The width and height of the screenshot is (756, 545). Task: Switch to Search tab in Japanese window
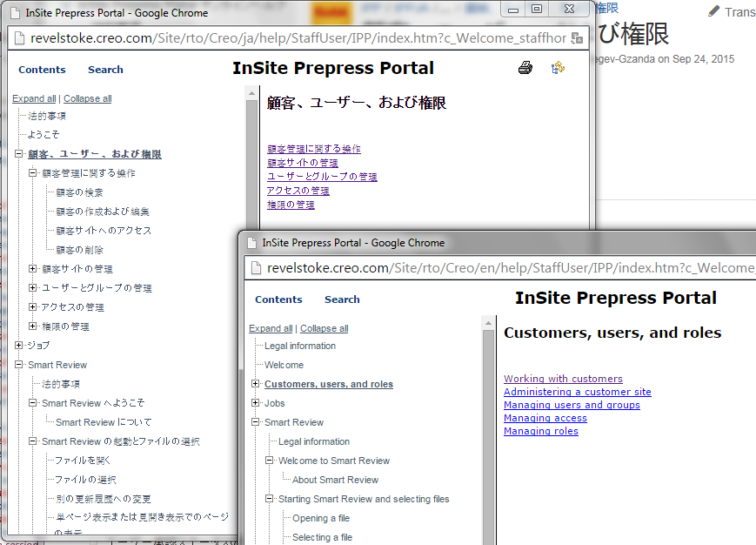point(105,70)
